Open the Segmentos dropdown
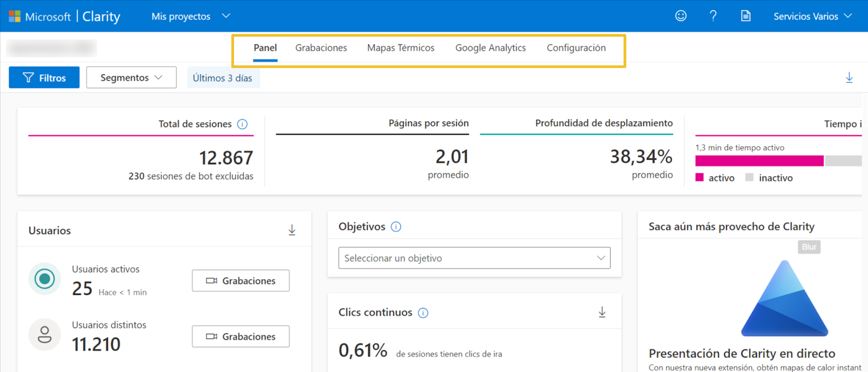Viewport: 868px width, 372px height. click(x=131, y=78)
